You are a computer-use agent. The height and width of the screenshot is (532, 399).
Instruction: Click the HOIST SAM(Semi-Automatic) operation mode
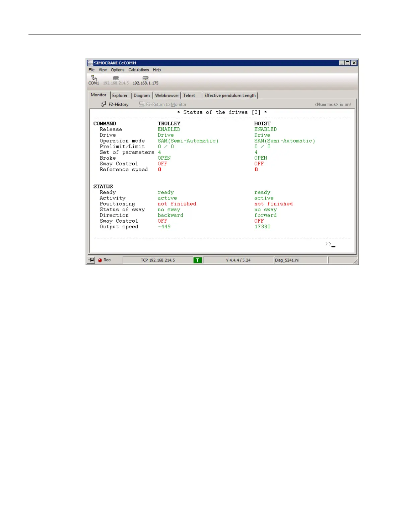285,141
